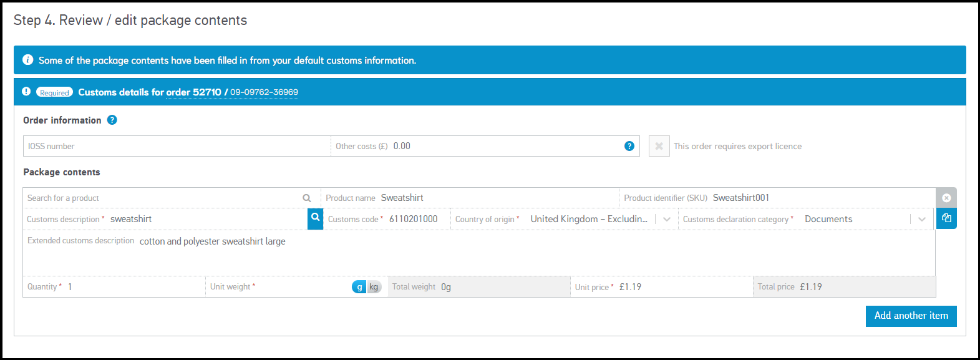Click the blue customs description search icon
This screenshot has width=980, height=360.
coord(316,218)
